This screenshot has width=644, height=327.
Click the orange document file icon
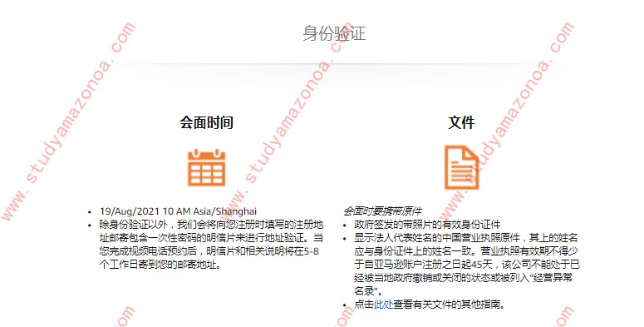[x=462, y=167]
